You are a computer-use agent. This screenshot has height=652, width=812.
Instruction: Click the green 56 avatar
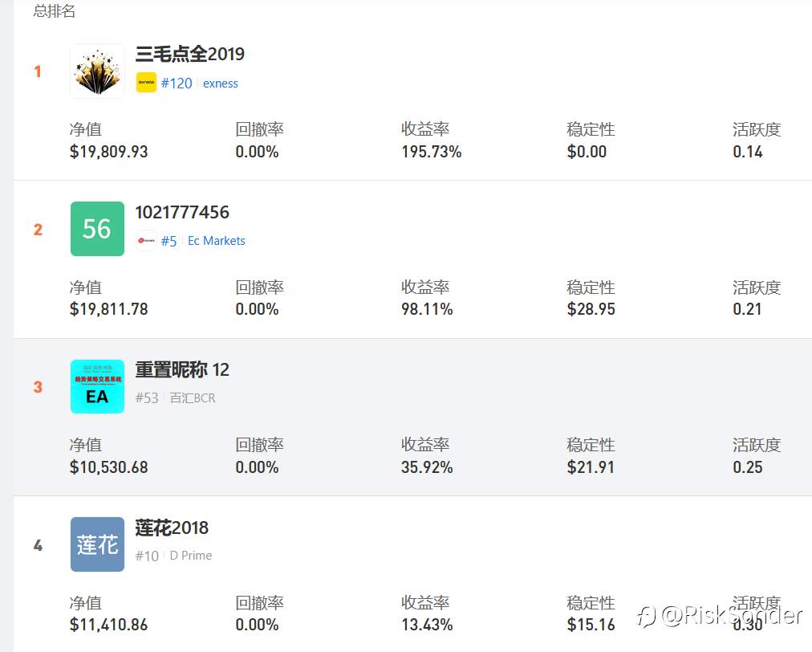(x=97, y=229)
